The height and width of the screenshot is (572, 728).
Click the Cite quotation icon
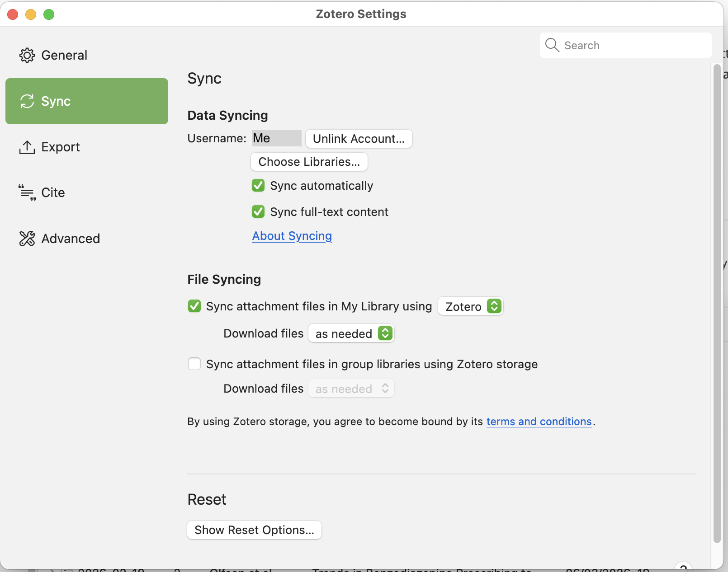coord(27,192)
